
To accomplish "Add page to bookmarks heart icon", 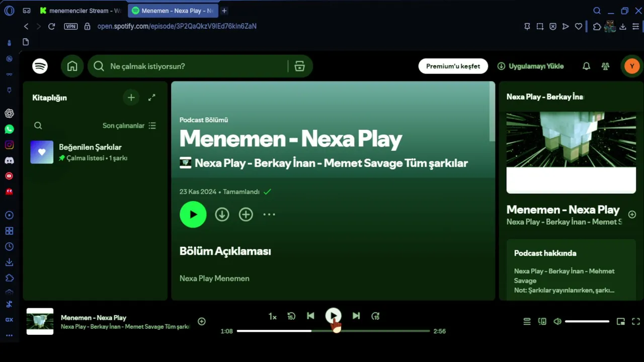I will (x=579, y=26).
